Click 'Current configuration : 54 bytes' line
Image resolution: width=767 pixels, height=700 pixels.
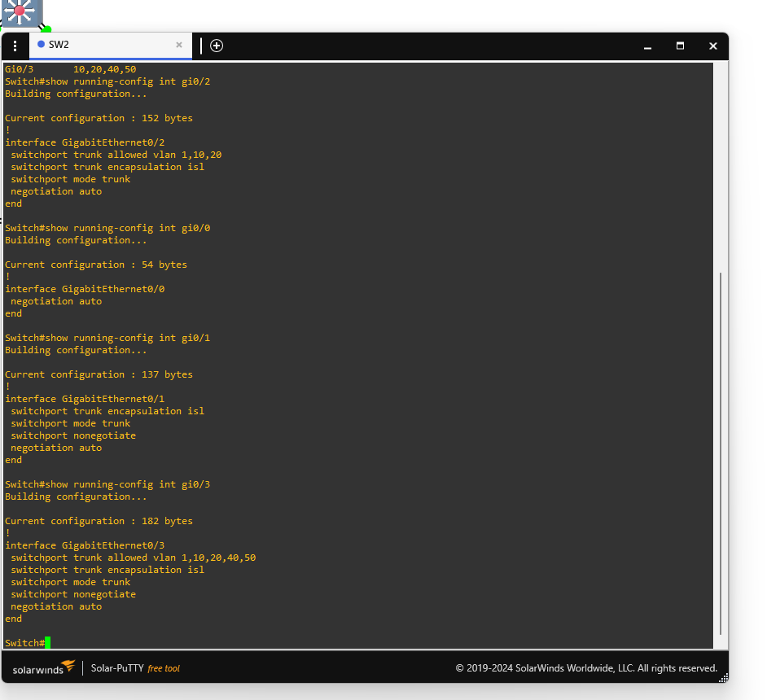96,265
